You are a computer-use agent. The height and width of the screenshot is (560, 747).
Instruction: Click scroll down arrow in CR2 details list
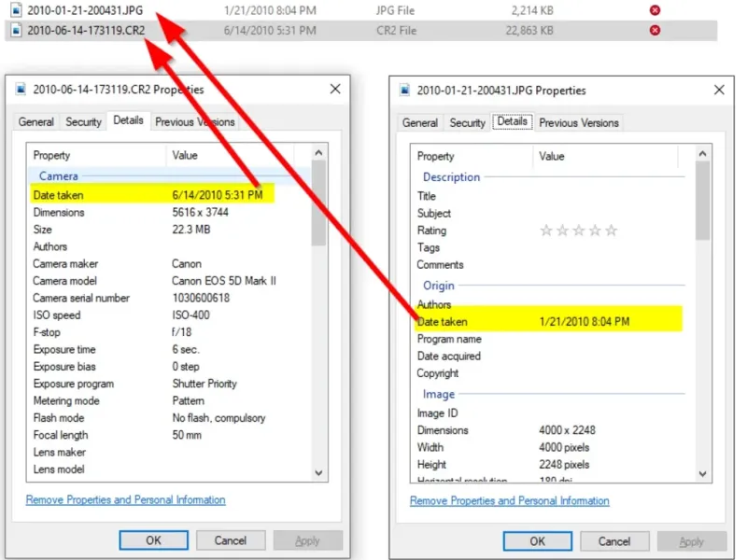(318, 473)
